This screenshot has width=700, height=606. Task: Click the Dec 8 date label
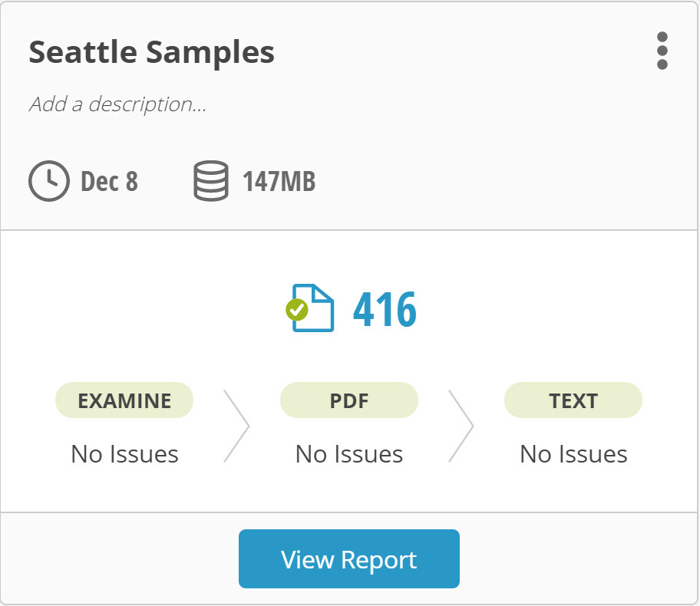coord(109,181)
